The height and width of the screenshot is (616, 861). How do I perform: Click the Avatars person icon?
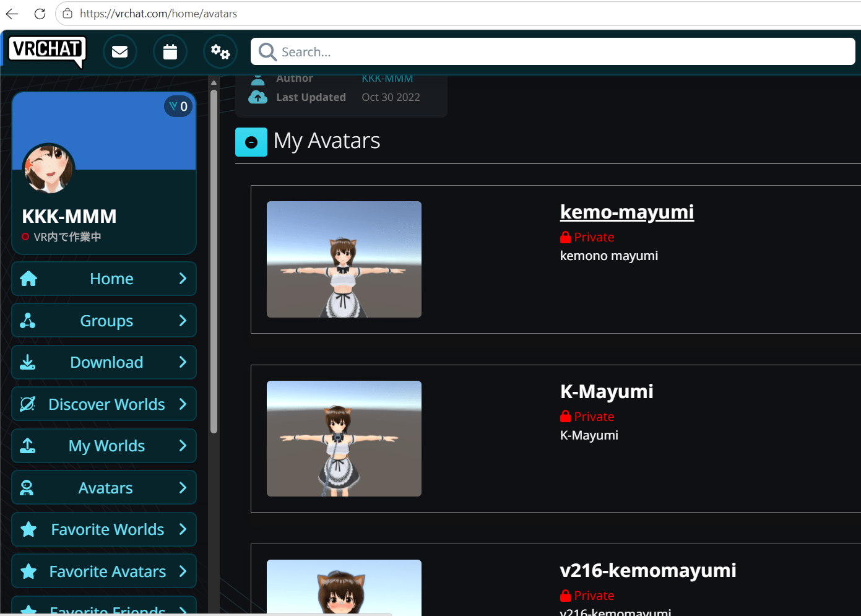[27, 488]
